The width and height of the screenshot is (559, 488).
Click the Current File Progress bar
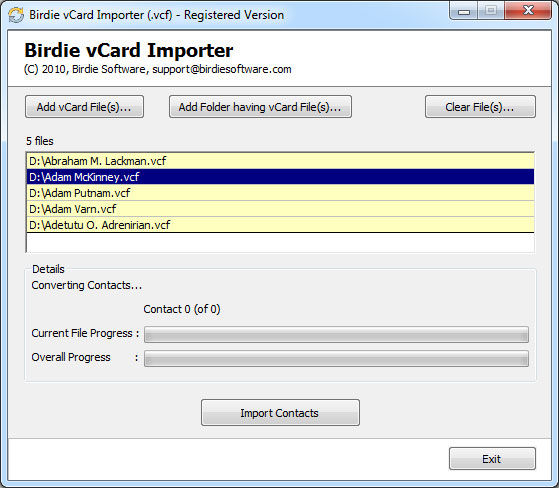336,335
